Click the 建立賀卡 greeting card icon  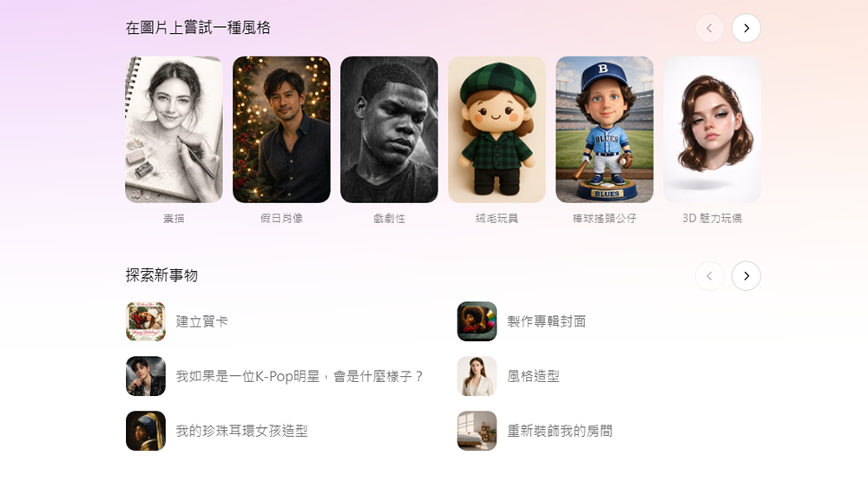pyautogui.click(x=146, y=321)
